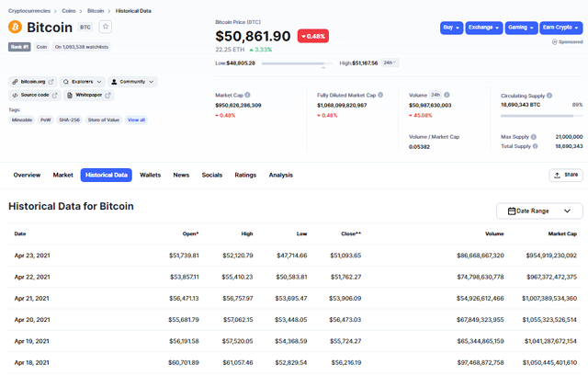The width and height of the screenshot is (588, 376).
Task: Click the red -0.48% price change badge
Action: coord(313,36)
